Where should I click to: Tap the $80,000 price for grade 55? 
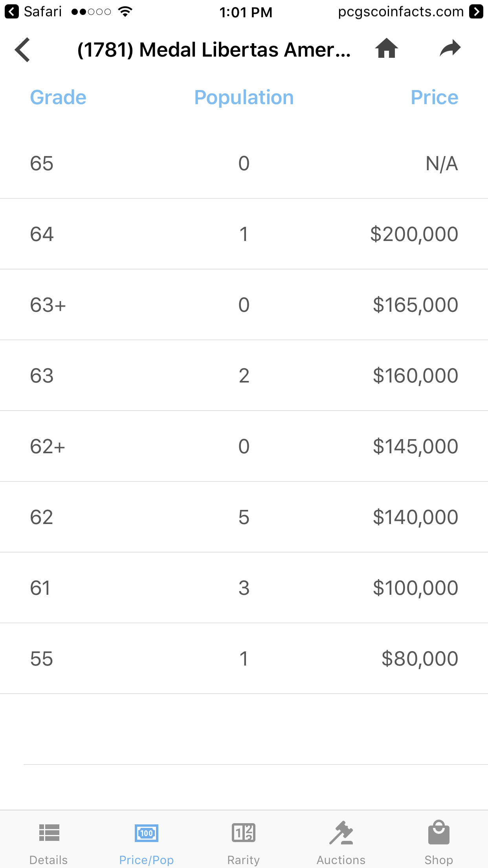coord(420,659)
